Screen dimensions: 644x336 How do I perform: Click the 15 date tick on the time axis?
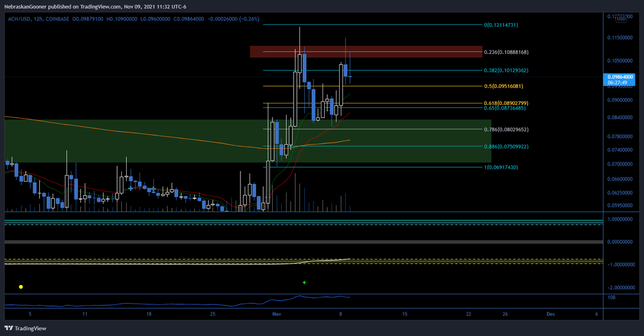click(405, 313)
